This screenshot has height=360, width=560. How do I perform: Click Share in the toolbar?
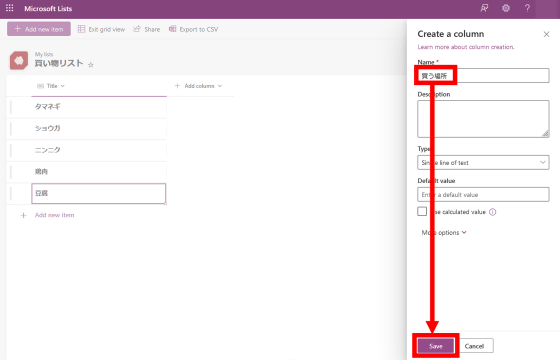click(x=147, y=29)
